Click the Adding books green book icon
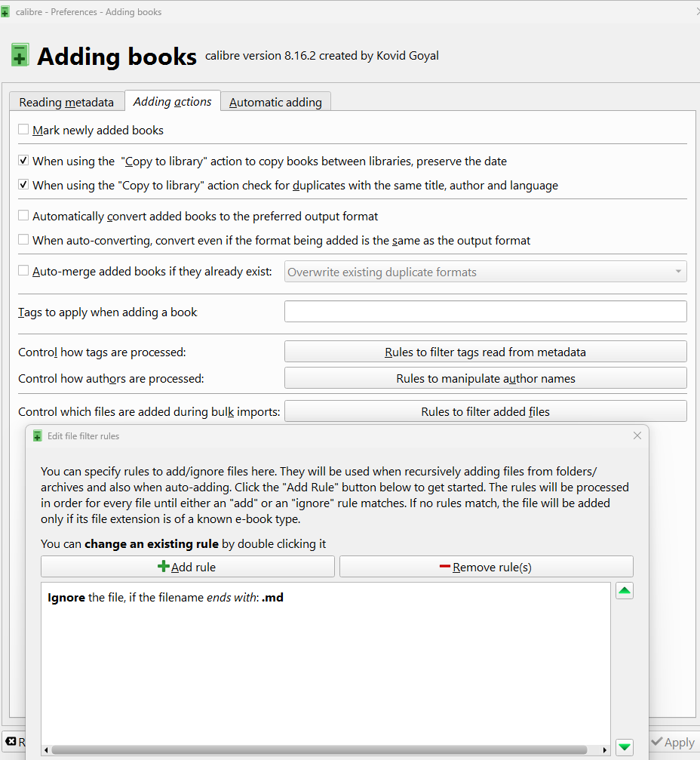This screenshot has height=760, width=700. point(20,55)
